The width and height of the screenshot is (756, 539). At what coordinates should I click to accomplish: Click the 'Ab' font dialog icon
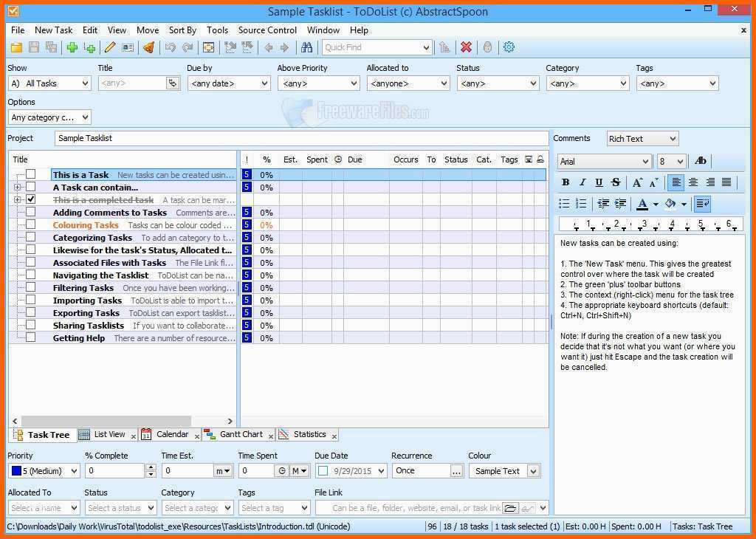pyautogui.click(x=700, y=161)
